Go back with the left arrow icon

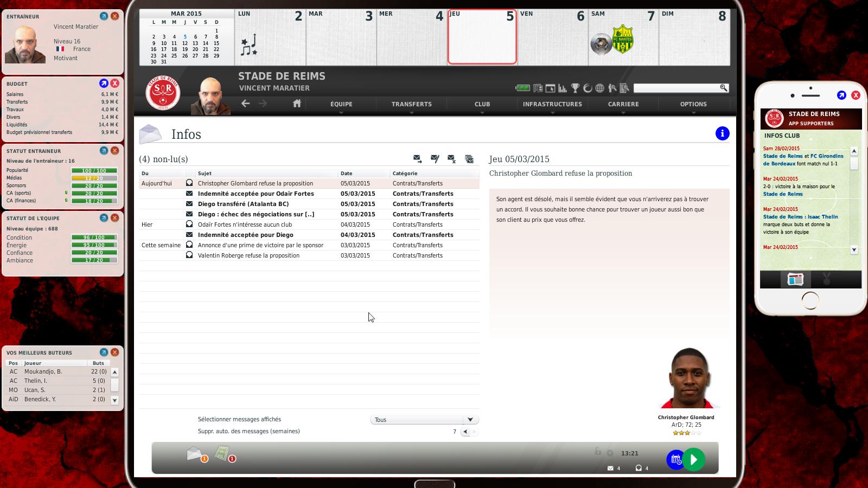246,103
